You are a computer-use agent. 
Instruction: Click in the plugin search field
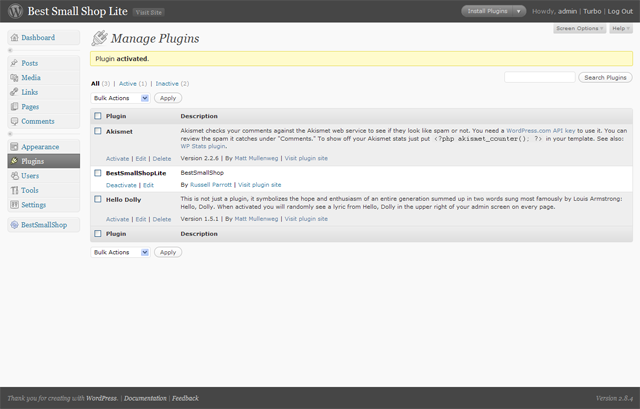click(540, 77)
